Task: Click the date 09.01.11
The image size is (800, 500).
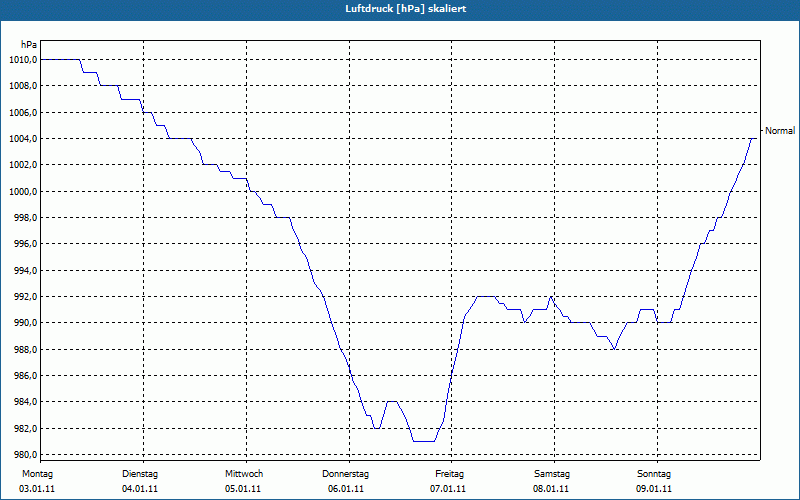Action: 654,489
